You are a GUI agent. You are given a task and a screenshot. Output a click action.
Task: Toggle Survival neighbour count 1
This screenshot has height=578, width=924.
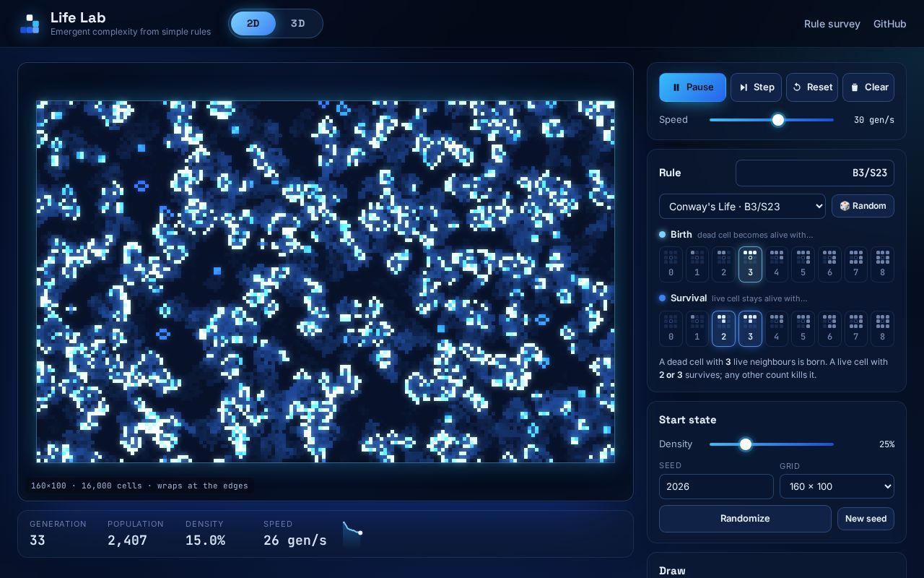pos(697,329)
